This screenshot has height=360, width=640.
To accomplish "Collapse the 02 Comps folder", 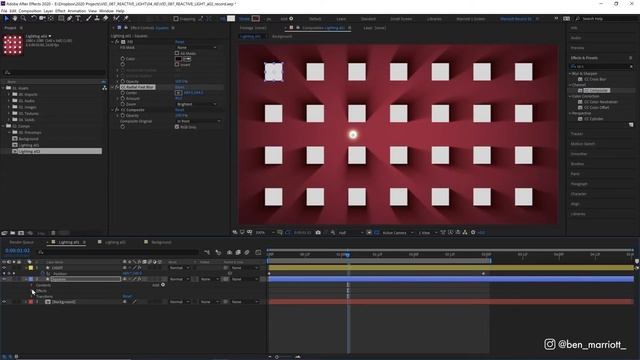I will (x=4, y=126).
